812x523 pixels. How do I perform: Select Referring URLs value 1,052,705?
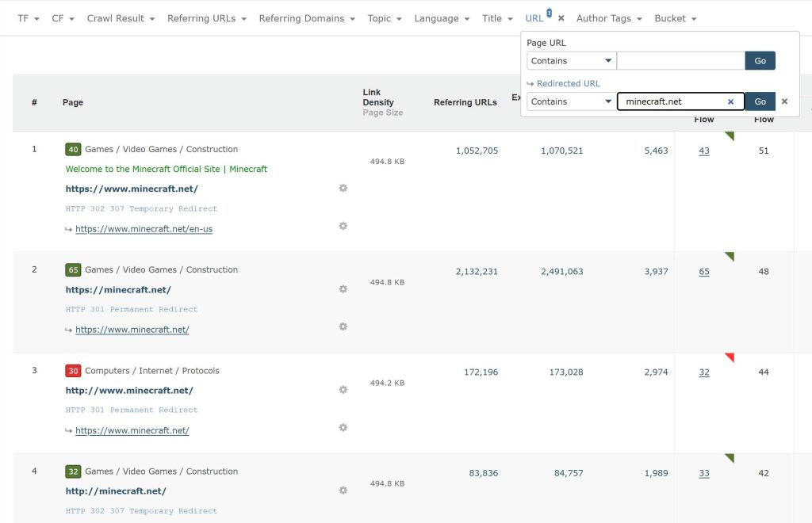(477, 151)
